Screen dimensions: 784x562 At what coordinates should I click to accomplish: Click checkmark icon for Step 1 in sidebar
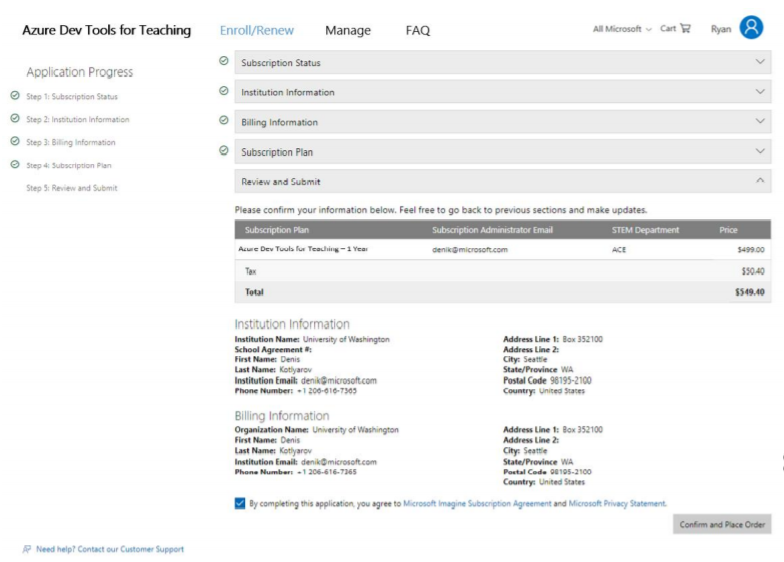(x=15, y=95)
